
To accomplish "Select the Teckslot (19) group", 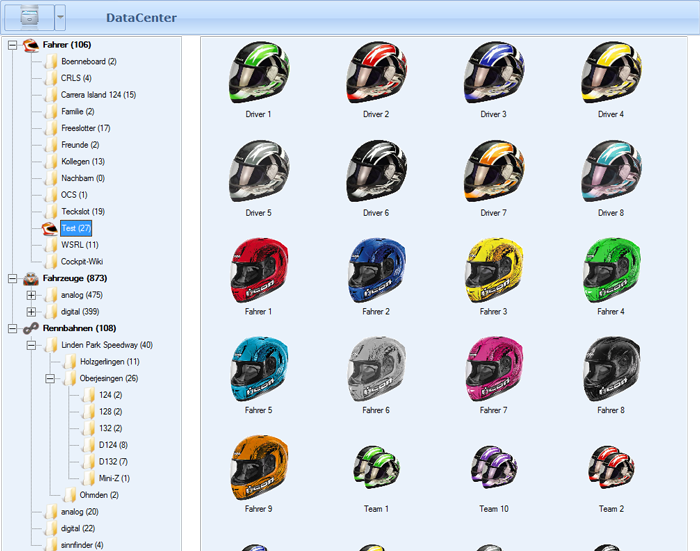I will pyautogui.click(x=83, y=212).
